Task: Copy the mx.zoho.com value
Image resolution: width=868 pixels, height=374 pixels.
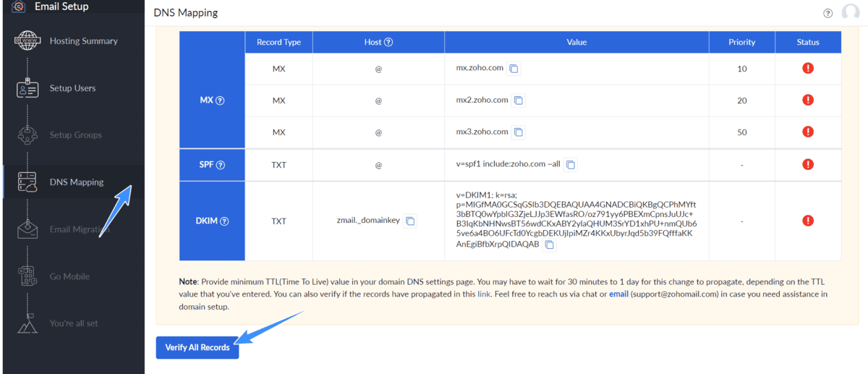Action: point(514,69)
